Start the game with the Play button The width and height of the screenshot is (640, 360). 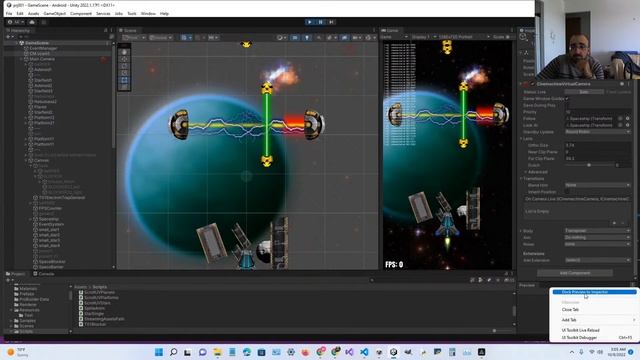310,22
